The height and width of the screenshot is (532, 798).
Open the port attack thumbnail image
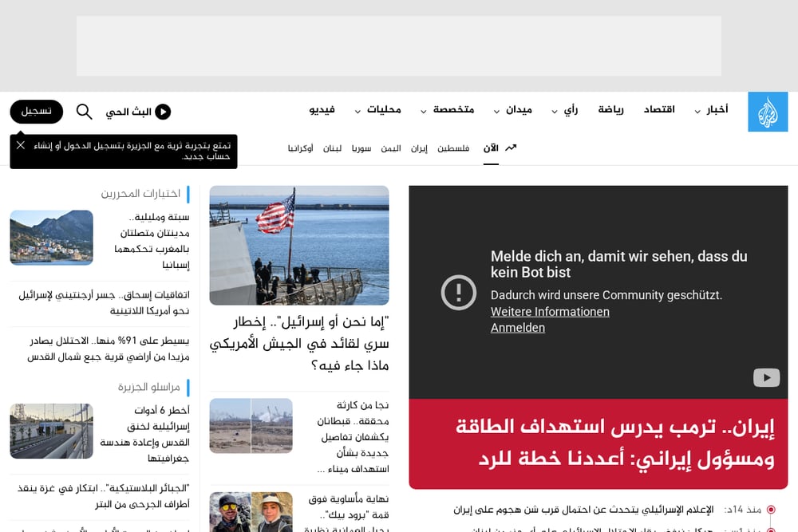click(x=251, y=426)
